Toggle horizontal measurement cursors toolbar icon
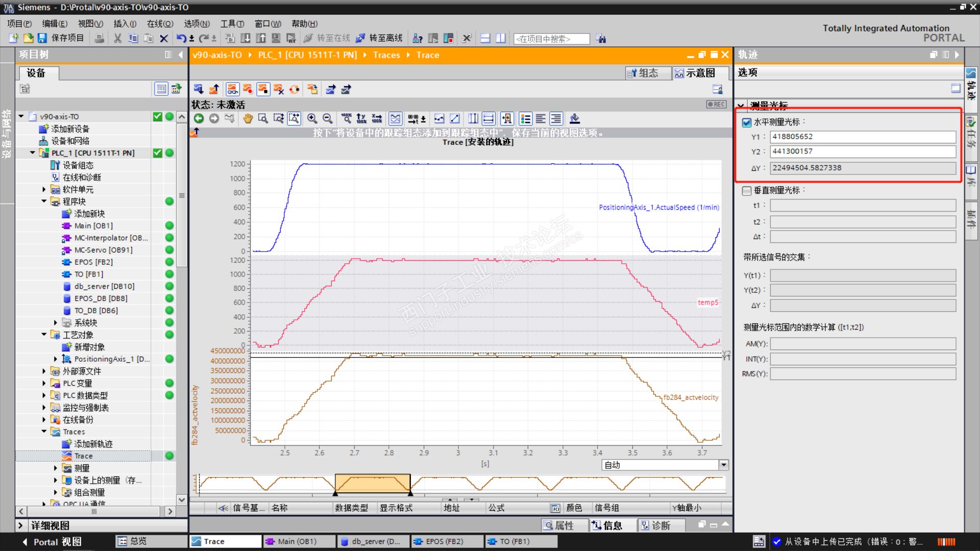 click(x=488, y=119)
